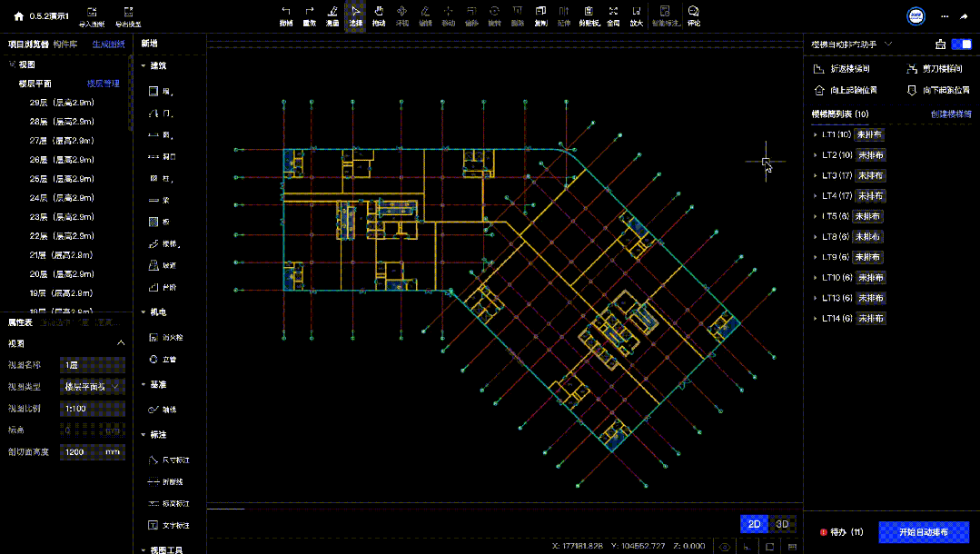This screenshot has height=554, width=980.
Task: Expand the LT14 (6) stair entry
Action: pos(815,318)
